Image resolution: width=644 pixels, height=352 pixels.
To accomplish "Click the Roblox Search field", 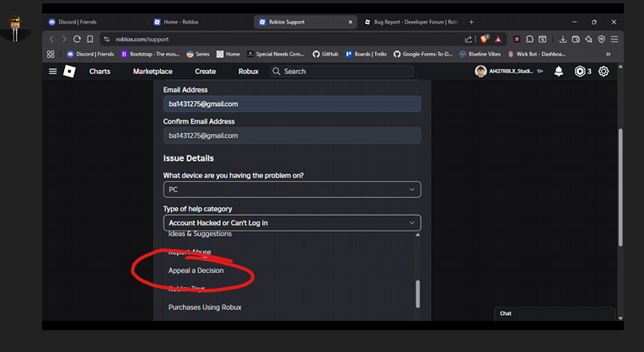I will click(341, 72).
